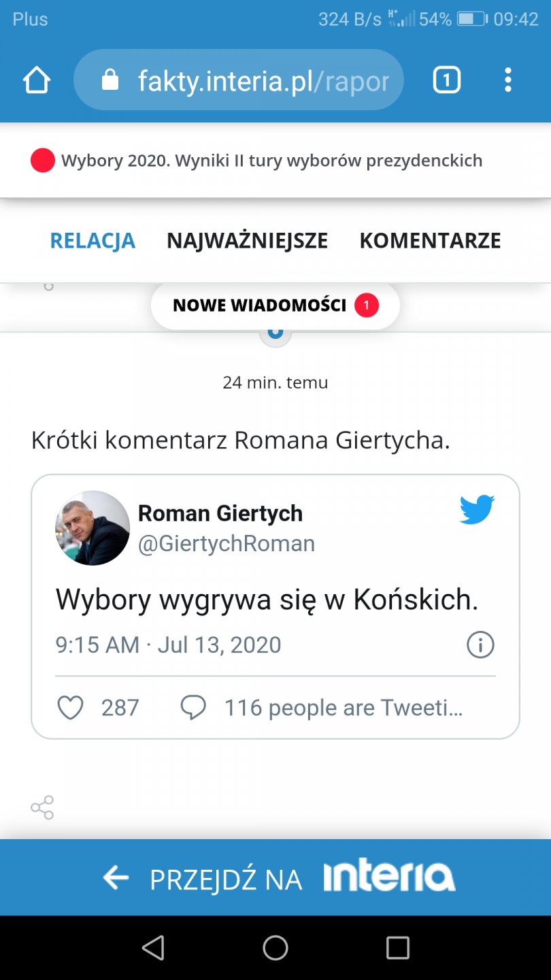Tap the tweet reply bubble icon
Viewport: 551px width, 980px height.
click(193, 708)
